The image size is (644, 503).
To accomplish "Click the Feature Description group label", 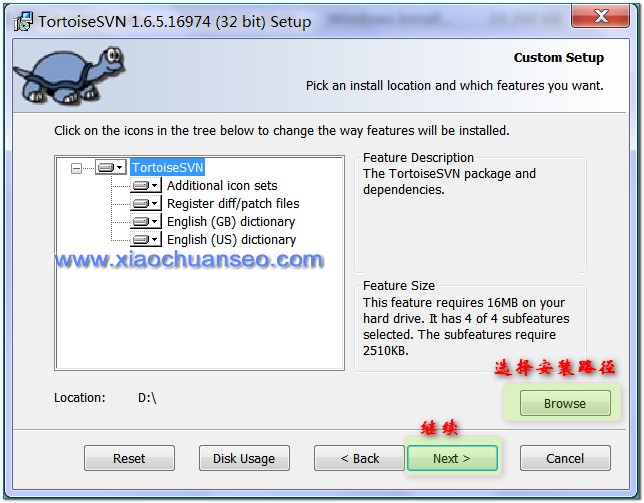I will point(418,158).
